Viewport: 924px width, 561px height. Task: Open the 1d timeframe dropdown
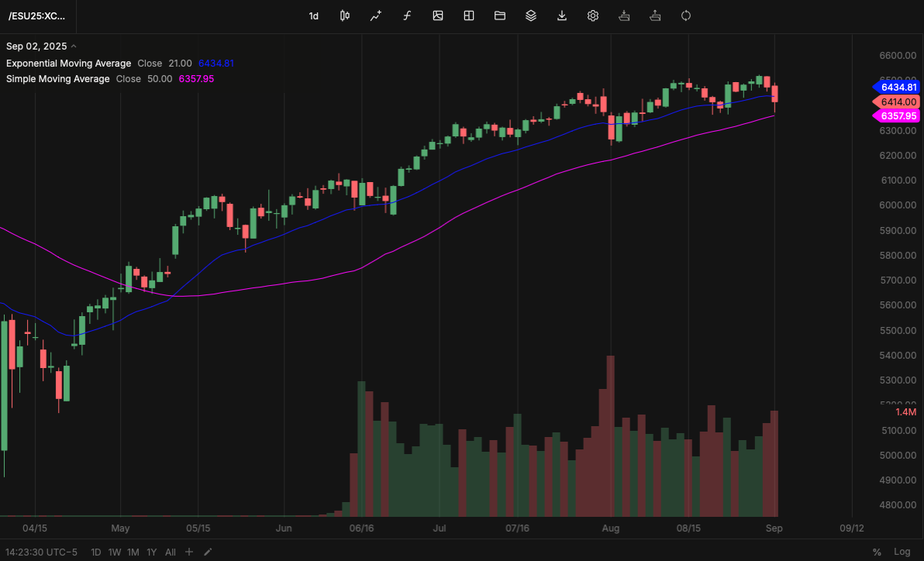314,15
